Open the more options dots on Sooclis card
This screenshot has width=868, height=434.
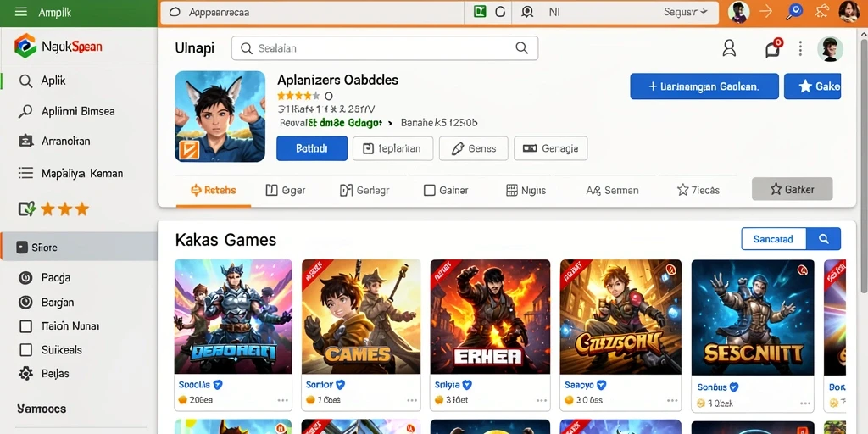click(x=283, y=400)
